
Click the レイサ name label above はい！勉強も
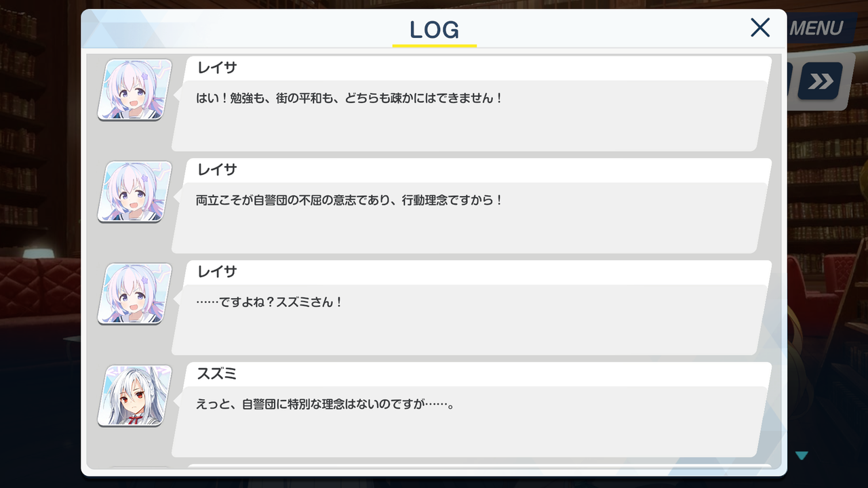(x=217, y=68)
